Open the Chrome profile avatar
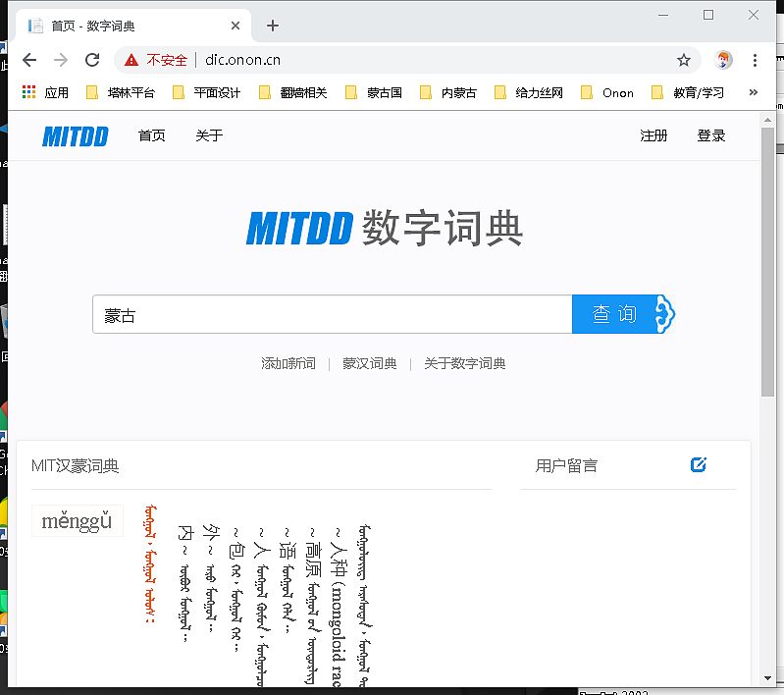This screenshot has height=695, width=784. (x=723, y=60)
